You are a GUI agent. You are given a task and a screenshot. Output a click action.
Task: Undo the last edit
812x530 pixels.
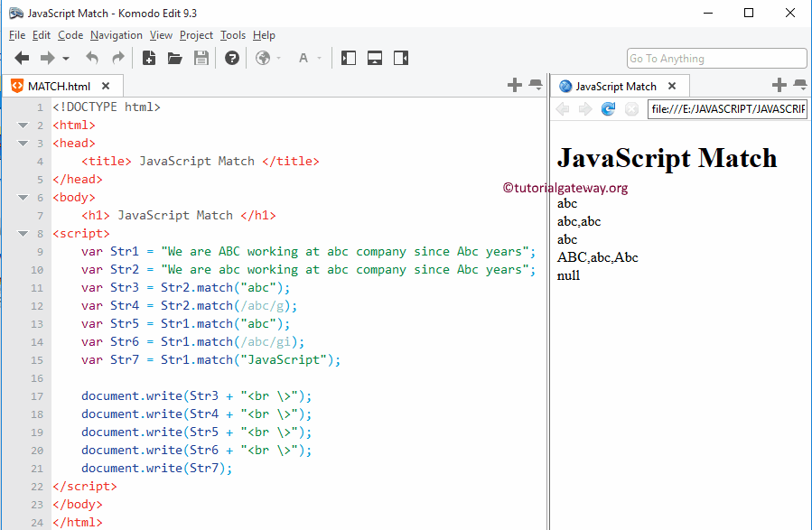tap(91, 57)
